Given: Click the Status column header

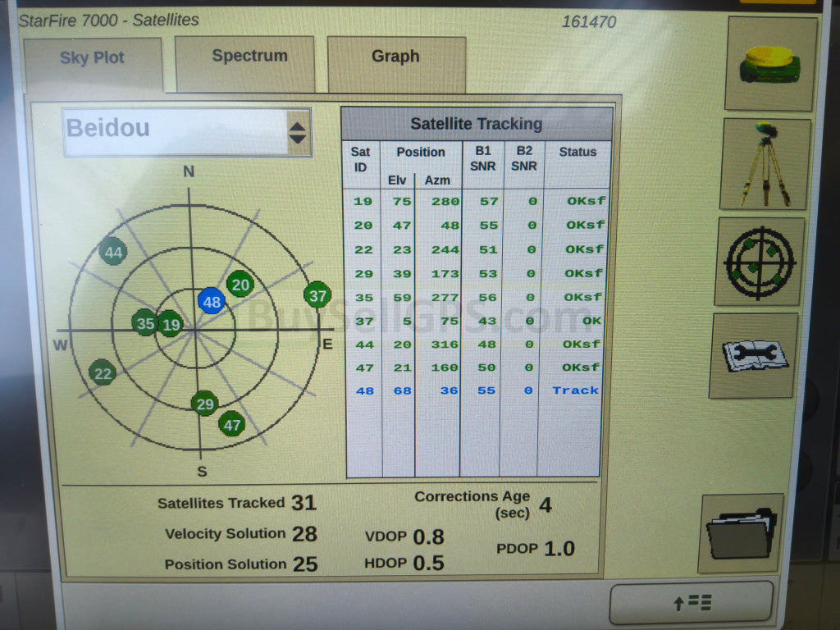Looking at the screenshot, I should [x=577, y=152].
